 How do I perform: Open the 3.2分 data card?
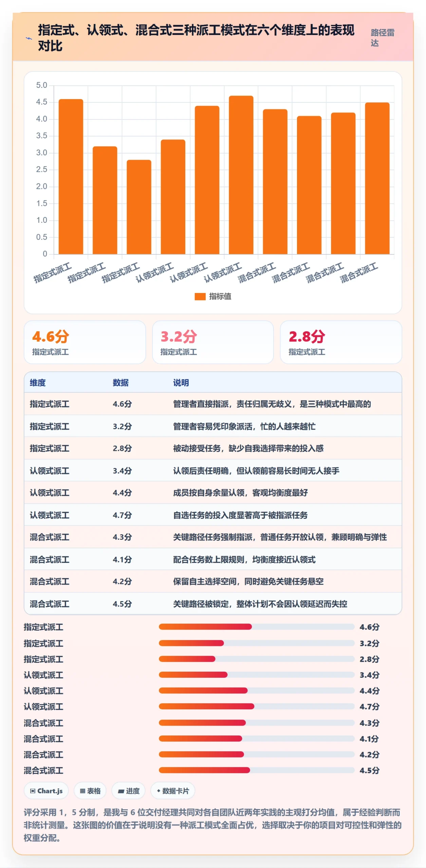click(x=213, y=342)
